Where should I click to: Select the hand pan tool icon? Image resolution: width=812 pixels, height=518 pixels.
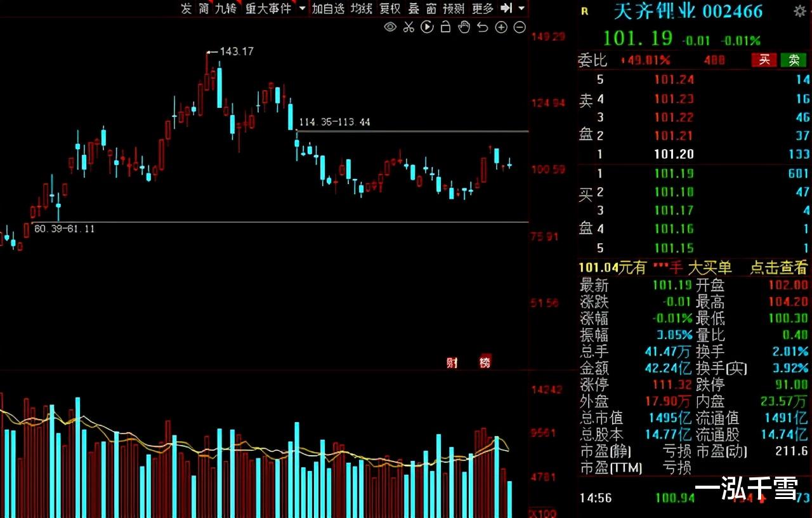pos(464,27)
